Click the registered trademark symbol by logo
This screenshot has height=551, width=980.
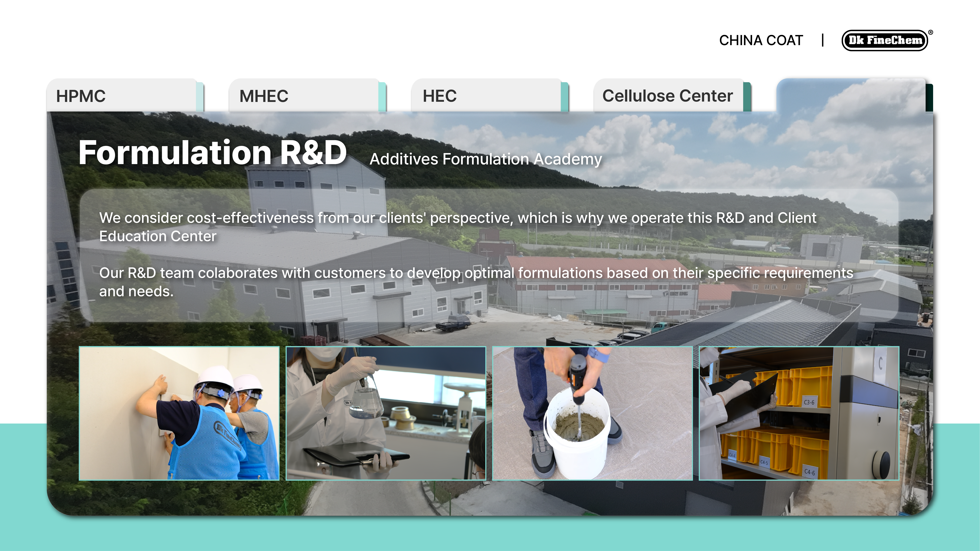(931, 32)
